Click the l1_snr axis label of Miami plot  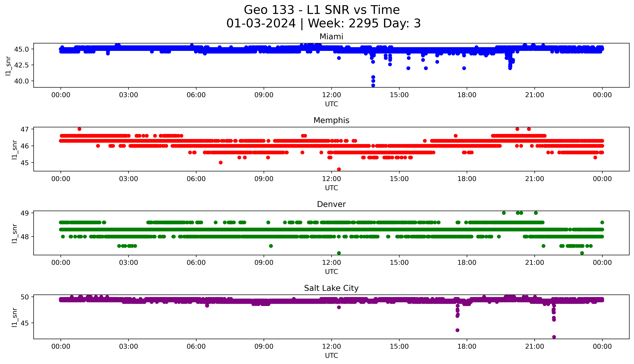tap(9, 66)
